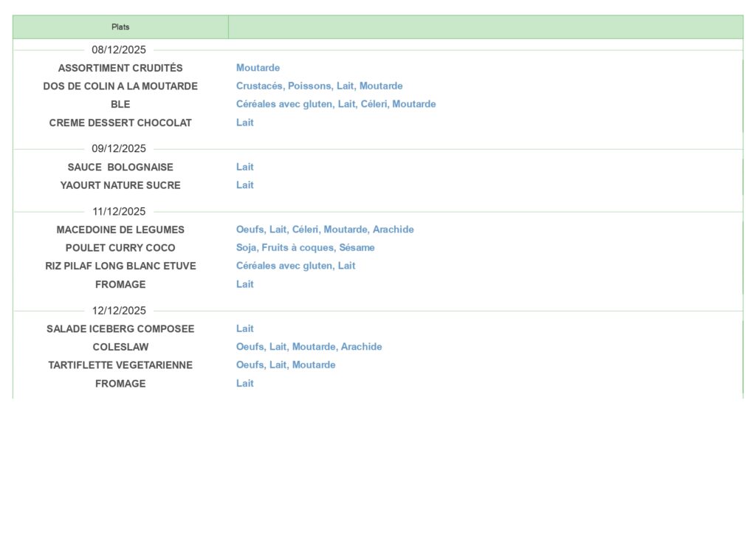Click the SALADE ICEBERG COMPOSEE dish
Image resolution: width=756 pixels, height=535 pixels.
click(x=120, y=328)
